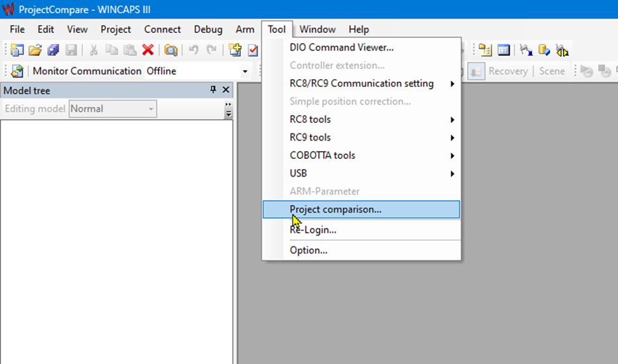This screenshot has height=364, width=618.
Task: Open the Project menu
Action: tap(115, 30)
